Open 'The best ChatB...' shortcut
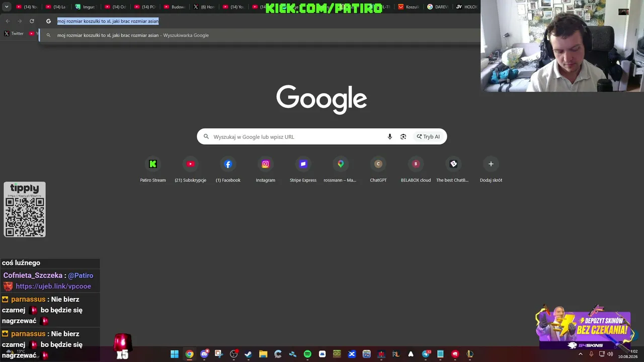Viewport: 644px width, 362px height. coord(453,170)
